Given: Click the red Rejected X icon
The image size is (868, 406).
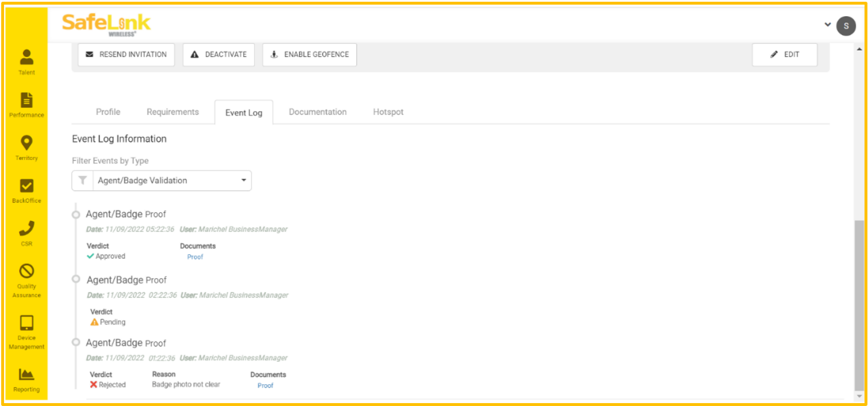Looking at the screenshot, I should coord(94,385).
